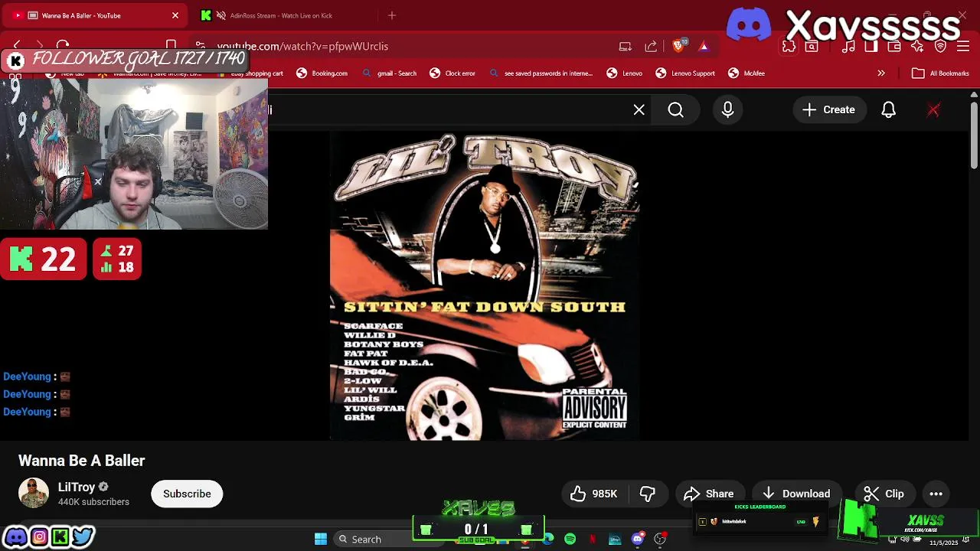Open more actions three-dot menu
980x551 pixels.
point(936,494)
